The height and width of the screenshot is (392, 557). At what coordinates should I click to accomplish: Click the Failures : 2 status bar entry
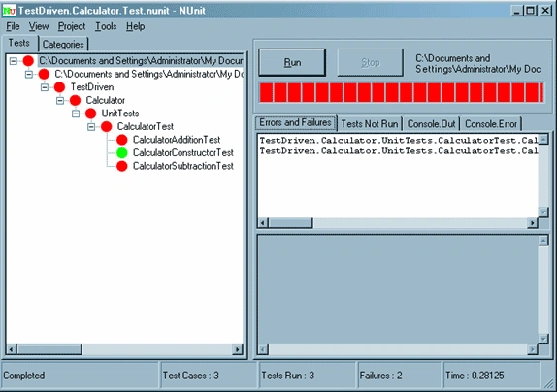coord(399,376)
